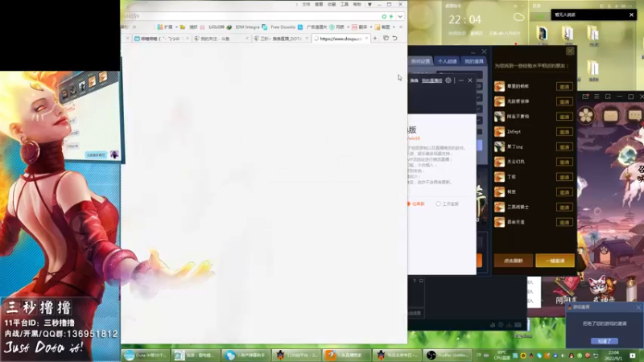Click the cherry blossom icon in game window
Viewport: 644px width, 362px height.
click(x=586, y=115)
